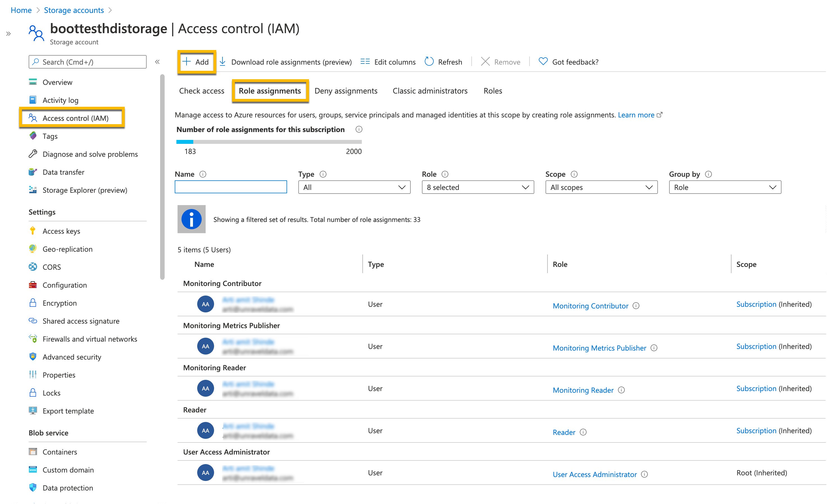Click the AA avatar in the Reader row

point(205,430)
